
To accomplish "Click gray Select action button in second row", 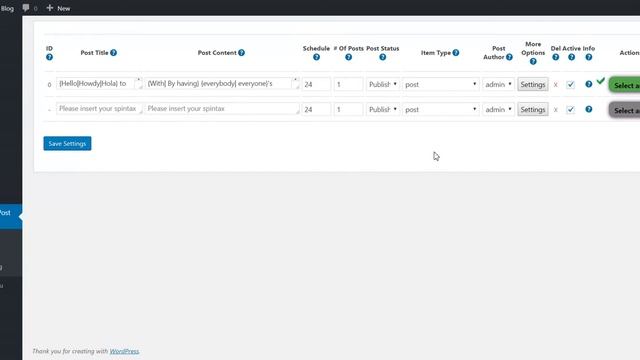I will pyautogui.click(x=624, y=110).
